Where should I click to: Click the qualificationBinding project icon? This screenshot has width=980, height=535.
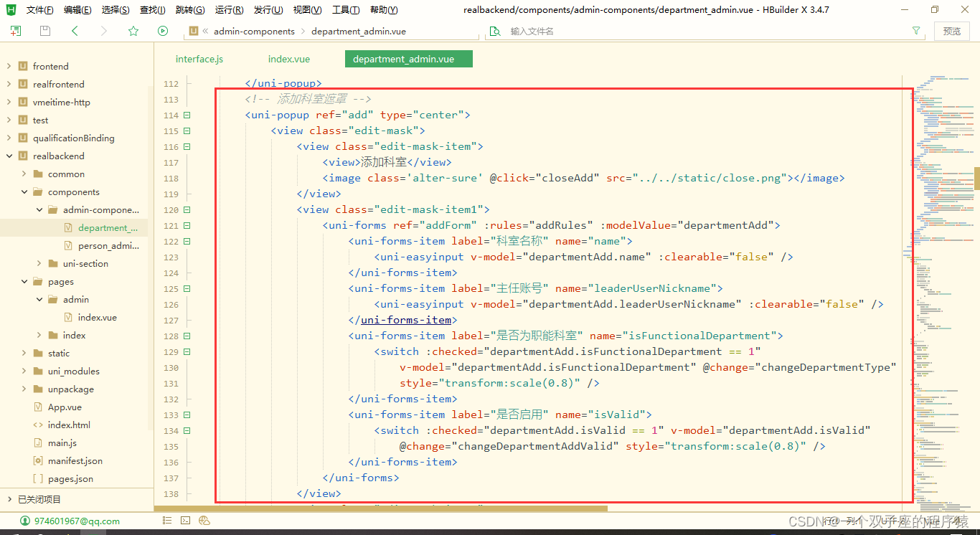[x=23, y=138]
